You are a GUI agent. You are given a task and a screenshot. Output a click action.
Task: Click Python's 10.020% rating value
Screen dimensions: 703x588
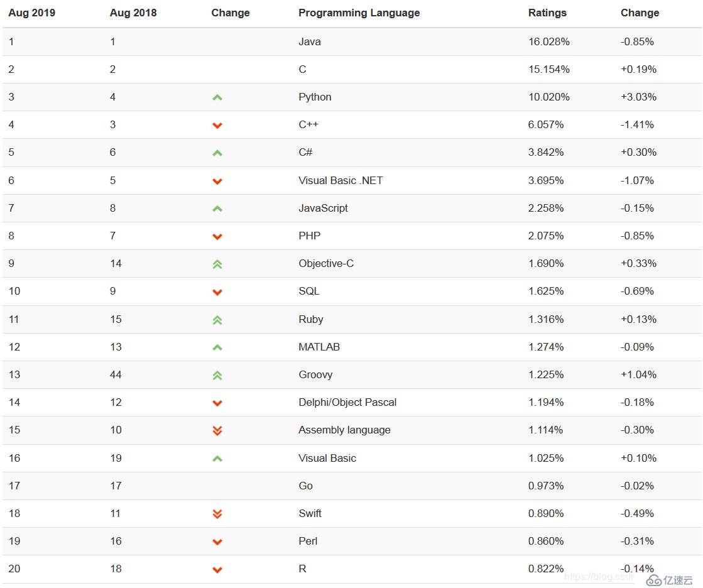[549, 97]
